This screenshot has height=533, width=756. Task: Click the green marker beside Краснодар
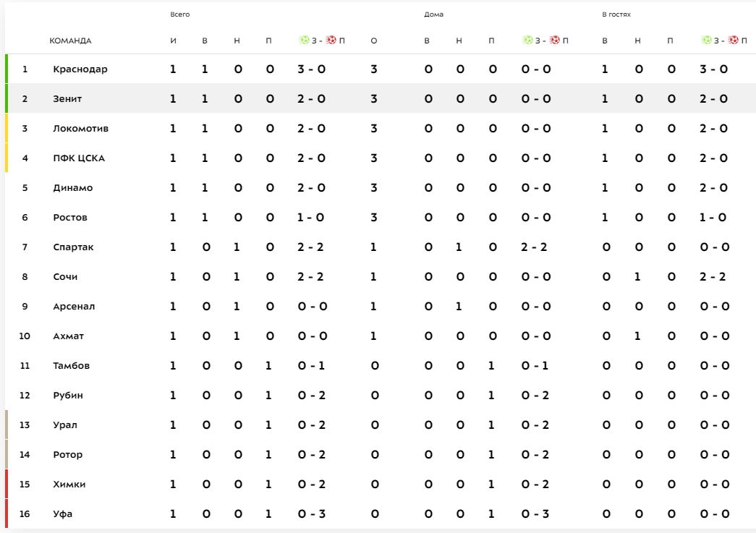pos(7,69)
